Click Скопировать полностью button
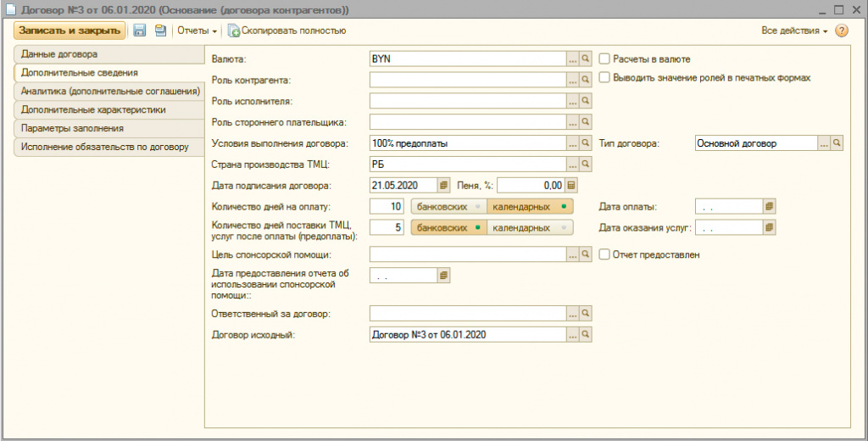The height and width of the screenshot is (441, 868). [287, 31]
